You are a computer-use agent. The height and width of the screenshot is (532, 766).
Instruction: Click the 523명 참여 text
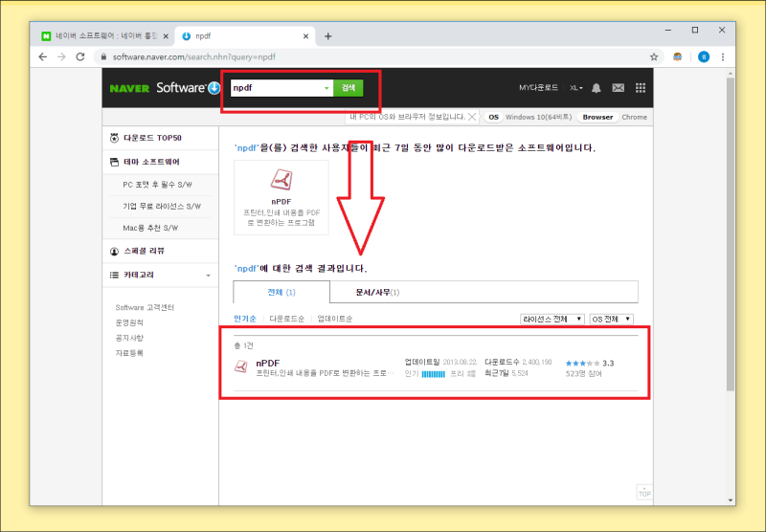tap(584, 374)
